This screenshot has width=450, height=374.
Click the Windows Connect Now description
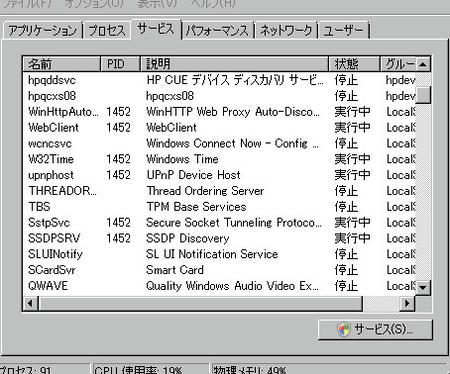pos(232,144)
